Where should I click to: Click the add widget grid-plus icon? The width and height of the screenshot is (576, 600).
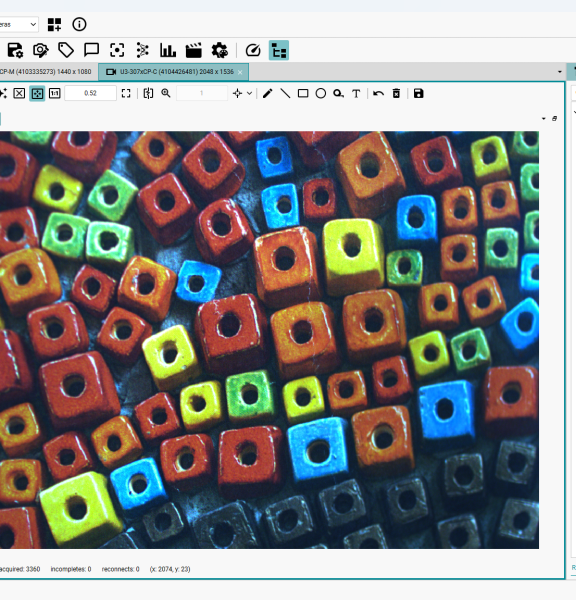54,24
